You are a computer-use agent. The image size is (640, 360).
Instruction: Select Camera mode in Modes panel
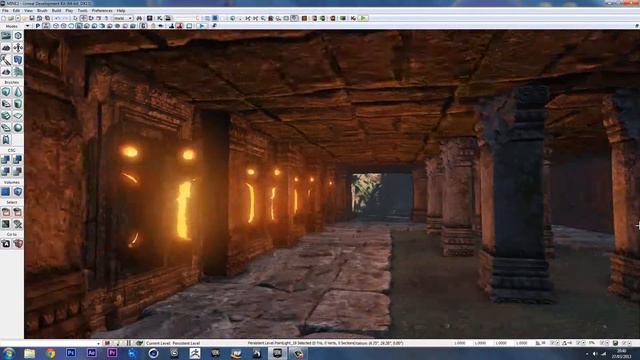pos(6,36)
